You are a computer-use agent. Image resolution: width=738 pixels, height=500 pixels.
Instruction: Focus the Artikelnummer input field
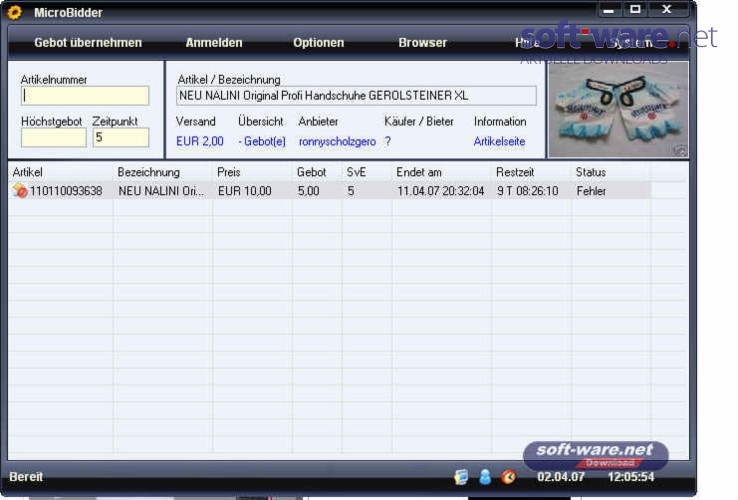click(x=85, y=96)
